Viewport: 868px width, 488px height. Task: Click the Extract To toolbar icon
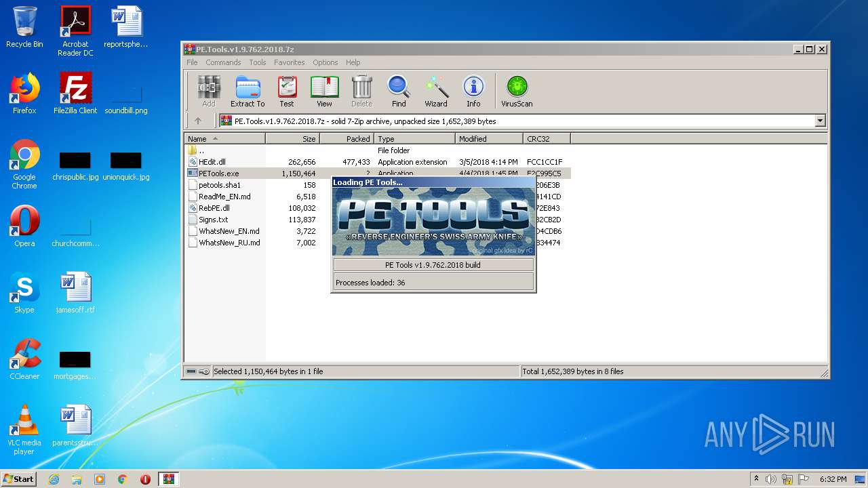tap(248, 91)
